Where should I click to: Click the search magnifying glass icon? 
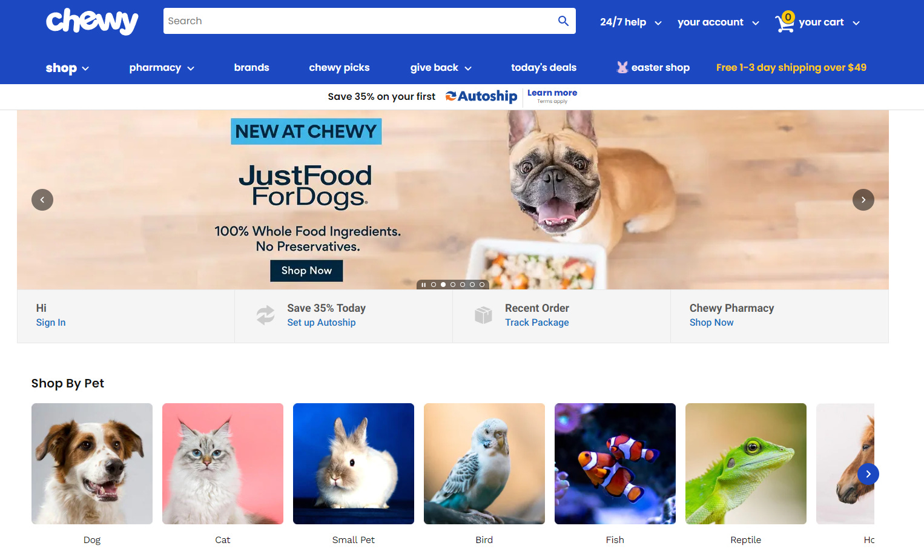tap(563, 21)
